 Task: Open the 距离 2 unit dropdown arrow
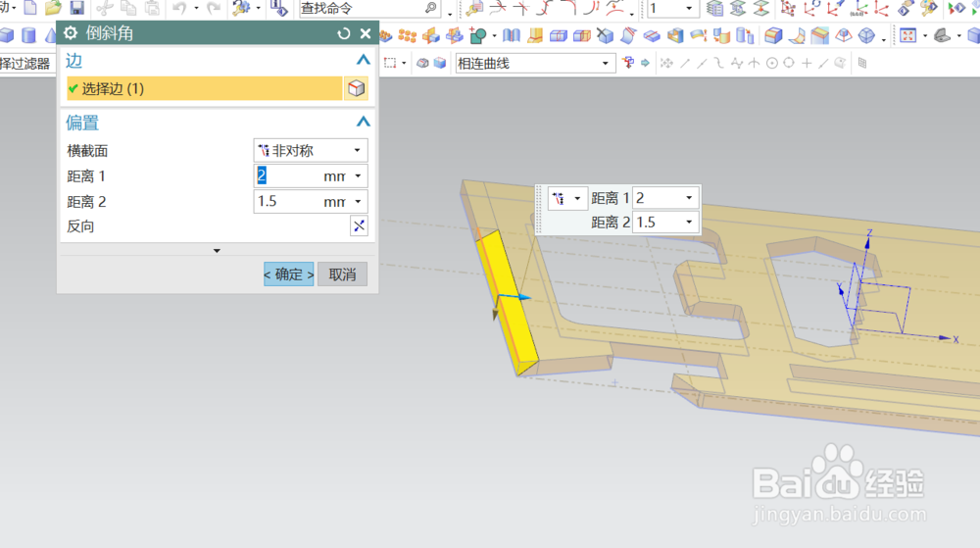[x=358, y=202]
